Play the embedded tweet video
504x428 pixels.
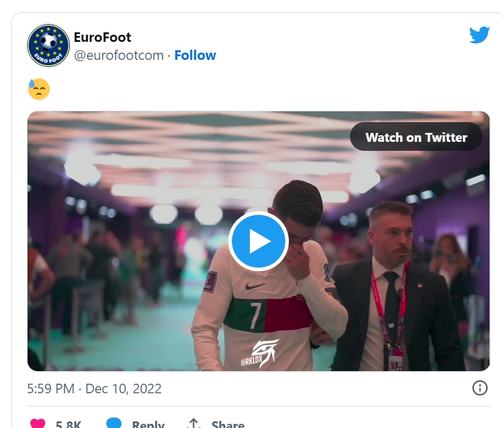click(259, 241)
